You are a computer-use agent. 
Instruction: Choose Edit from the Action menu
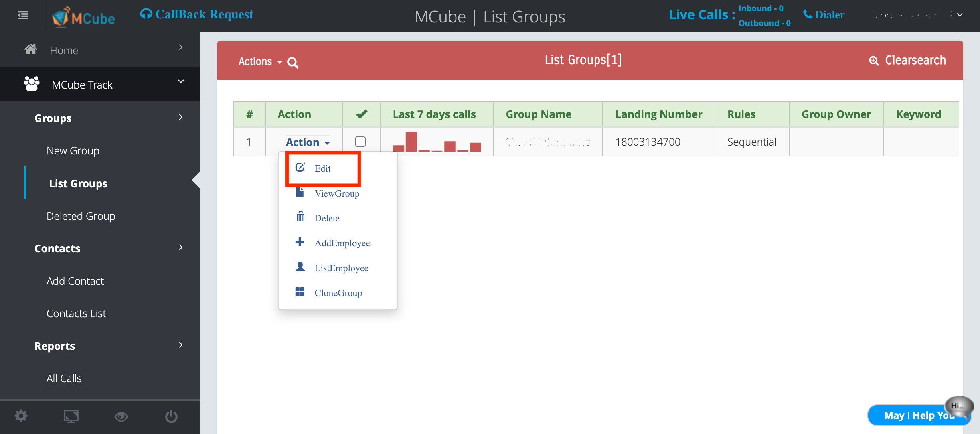pos(322,168)
